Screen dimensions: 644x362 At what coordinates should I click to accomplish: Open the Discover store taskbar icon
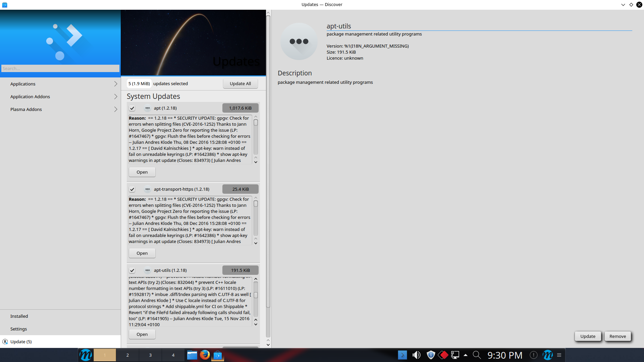point(218,355)
